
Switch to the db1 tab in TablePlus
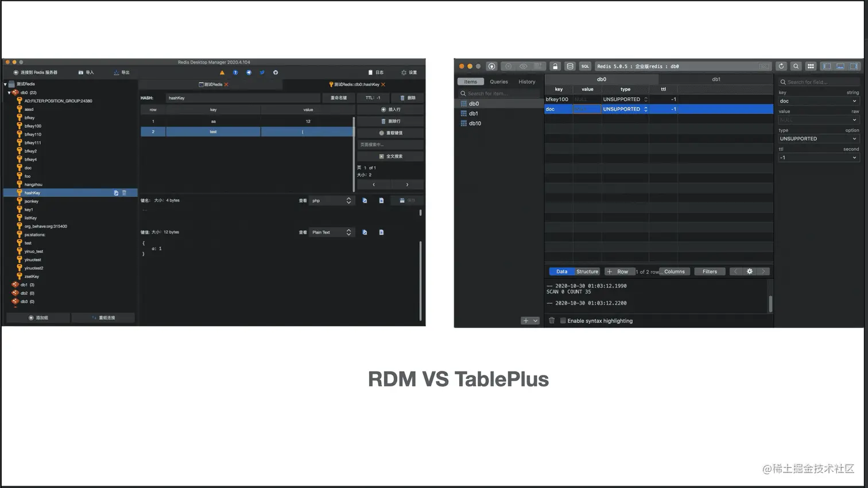716,79
